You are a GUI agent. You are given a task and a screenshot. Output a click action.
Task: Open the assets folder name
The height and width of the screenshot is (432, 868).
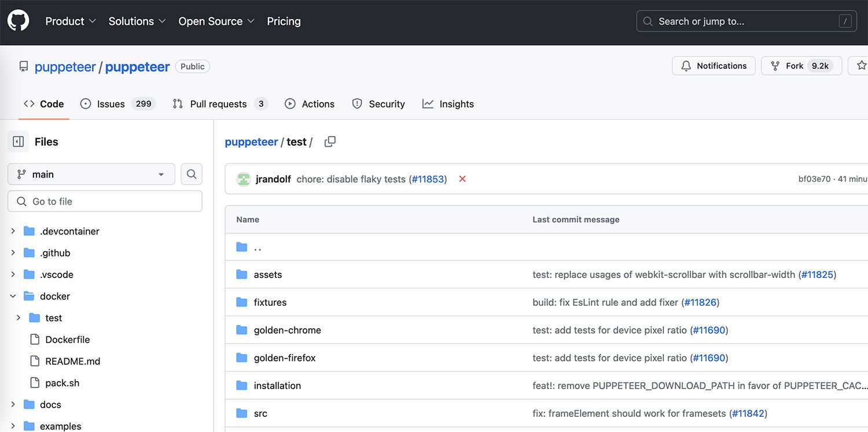tap(268, 274)
